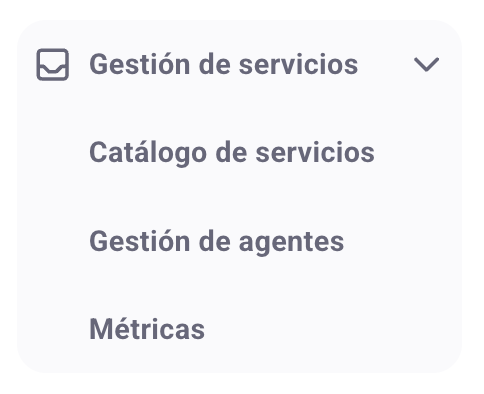Click the inbox tray icon beside Gestión de servicios
This screenshot has width=484, height=394.
(53, 65)
